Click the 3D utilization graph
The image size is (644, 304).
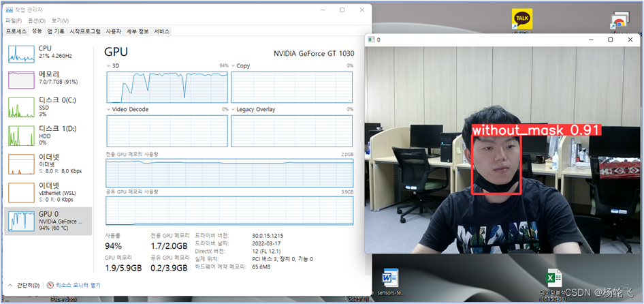pos(167,87)
